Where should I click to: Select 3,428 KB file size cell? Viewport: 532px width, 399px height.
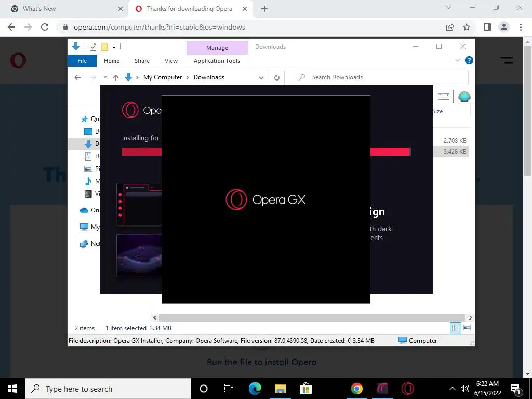coord(455,152)
